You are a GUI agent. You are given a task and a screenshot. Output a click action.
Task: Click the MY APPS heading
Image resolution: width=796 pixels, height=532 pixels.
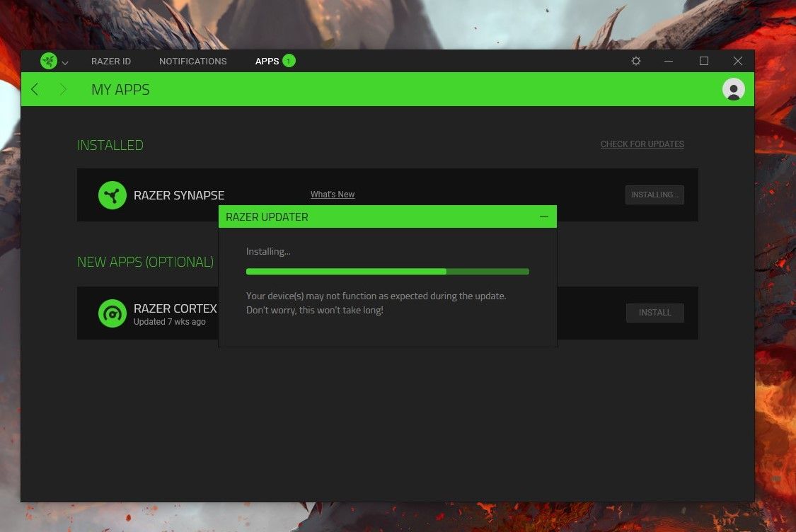coord(120,90)
